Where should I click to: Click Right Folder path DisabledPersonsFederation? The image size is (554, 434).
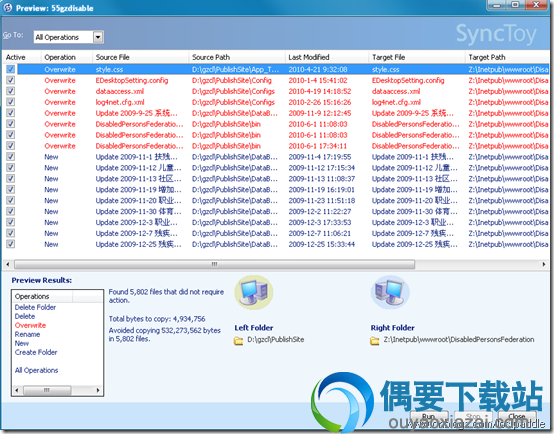(x=459, y=340)
